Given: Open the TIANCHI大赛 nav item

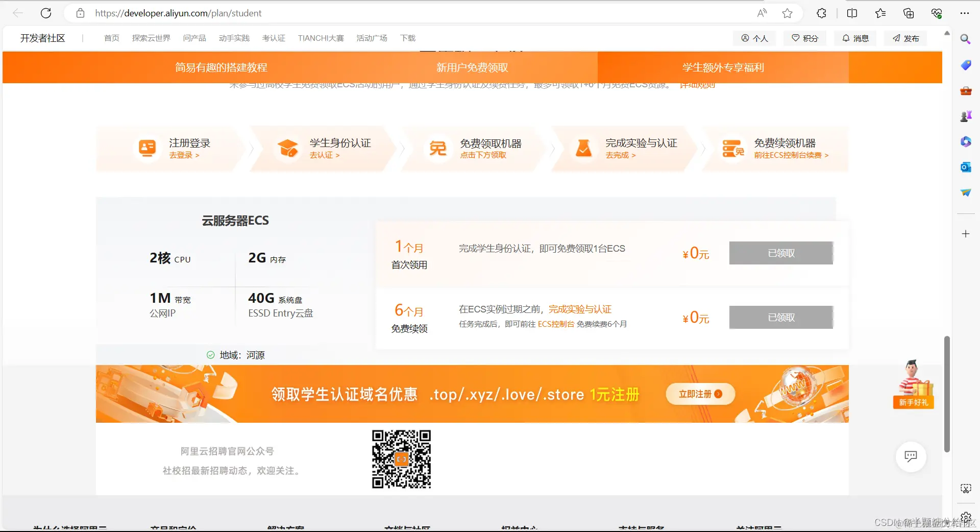Looking at the screenshot, I should (x=321, y=38).
